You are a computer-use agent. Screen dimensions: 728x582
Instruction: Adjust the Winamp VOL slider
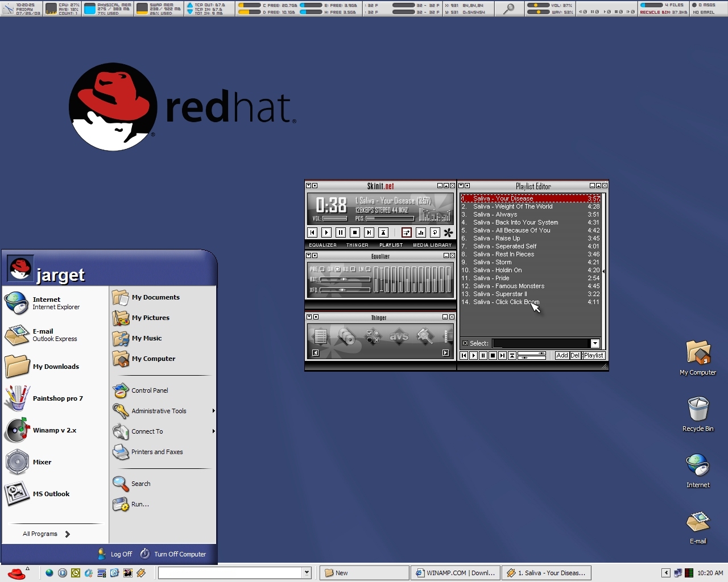point(335,218)
